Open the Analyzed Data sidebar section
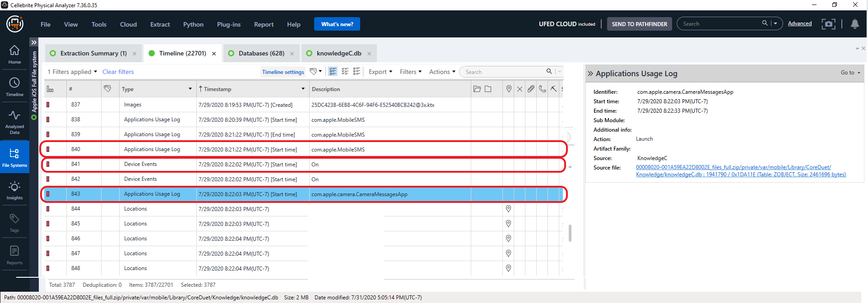Viewport: 868px width, 303px height. [x=14, y=122]
